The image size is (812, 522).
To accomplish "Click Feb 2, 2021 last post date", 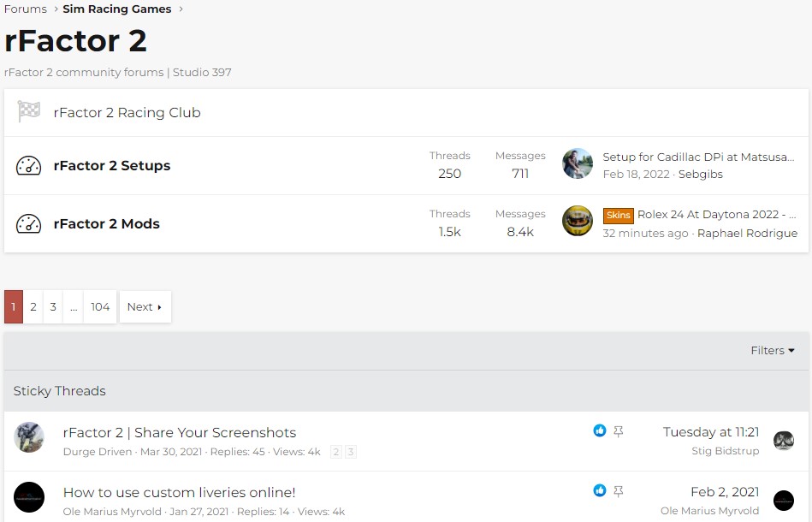I will [x=725, y=491].
